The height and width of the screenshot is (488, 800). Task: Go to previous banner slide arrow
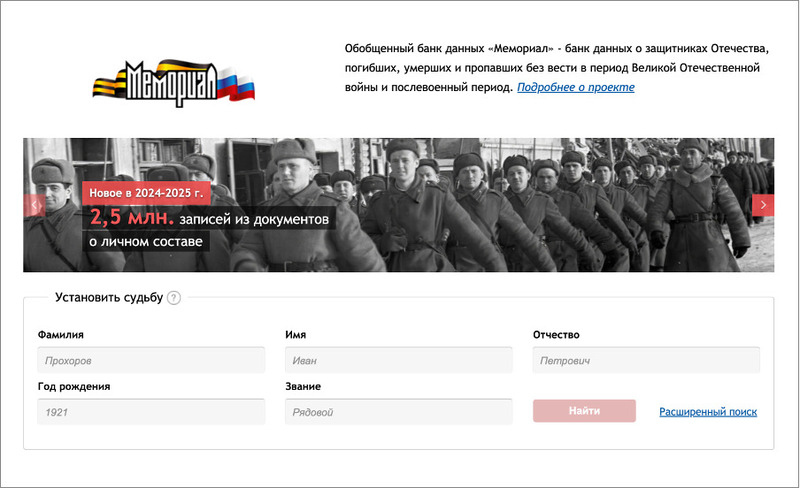(34, 205)
